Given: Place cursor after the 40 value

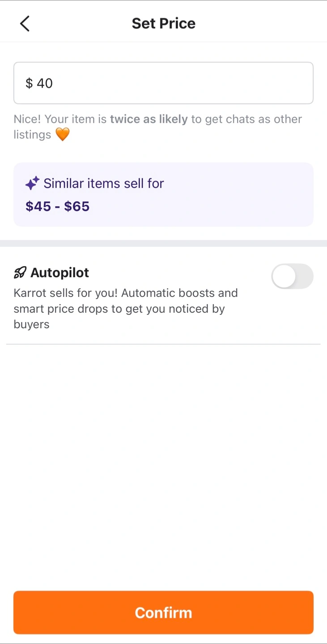Looking at the screenshot, I should pyautogui.click(x=53, y=83).
